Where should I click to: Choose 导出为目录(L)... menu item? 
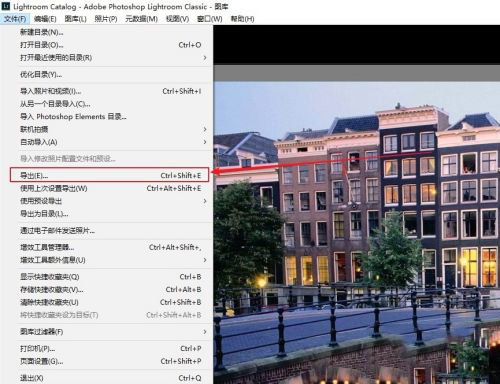[107, 214]
